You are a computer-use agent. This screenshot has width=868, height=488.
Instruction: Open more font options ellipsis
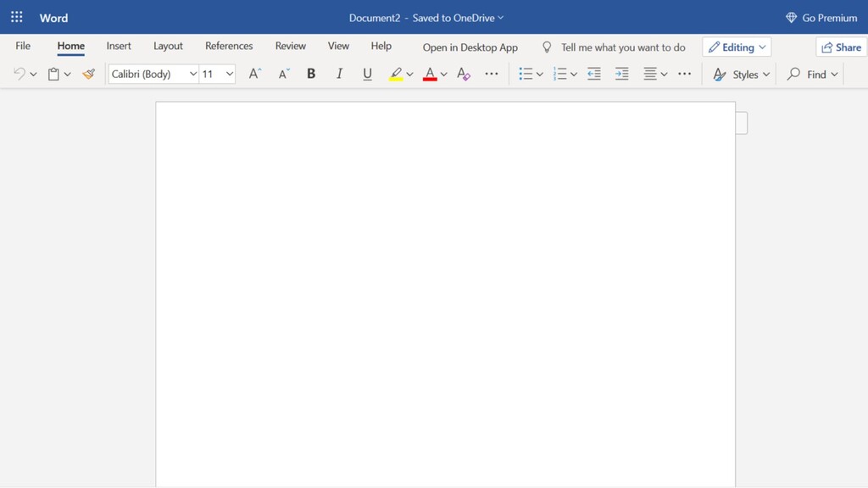tap(492, 74)
